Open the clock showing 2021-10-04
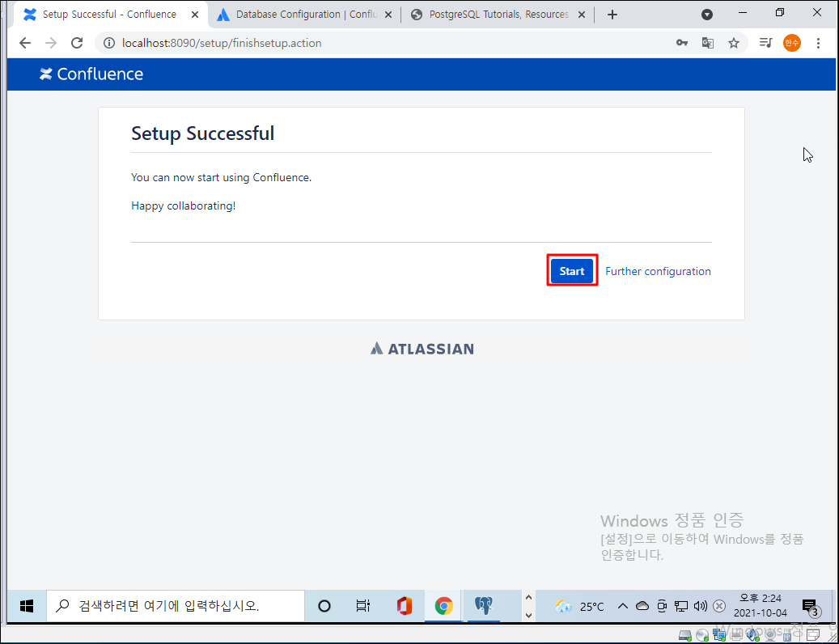 coord(760,605)
